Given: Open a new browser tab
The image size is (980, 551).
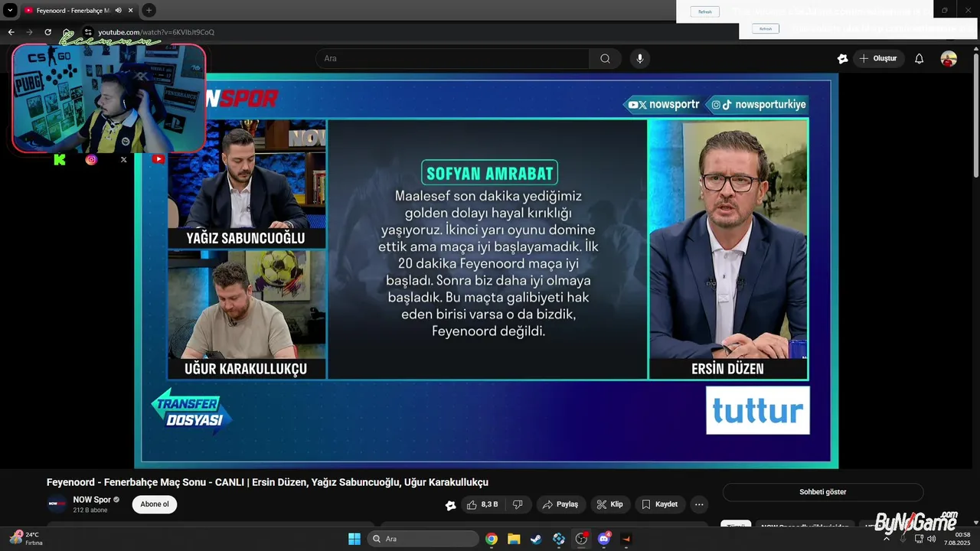Looking at the screenshot, I should [x=149, y=11].
